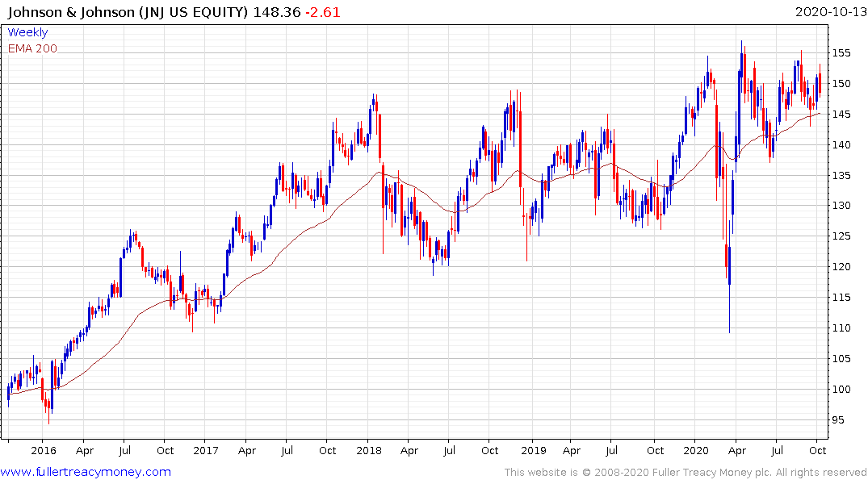The width and height of the screenshot is (868, 484).
Task: Select the 'EMA 200' indicator label
Action: tap(32, 48)
